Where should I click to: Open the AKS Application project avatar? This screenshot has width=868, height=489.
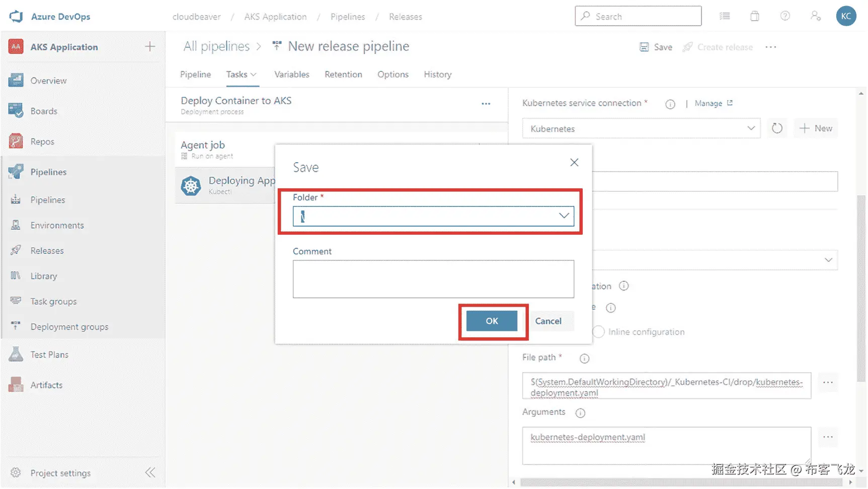(16, 47)
